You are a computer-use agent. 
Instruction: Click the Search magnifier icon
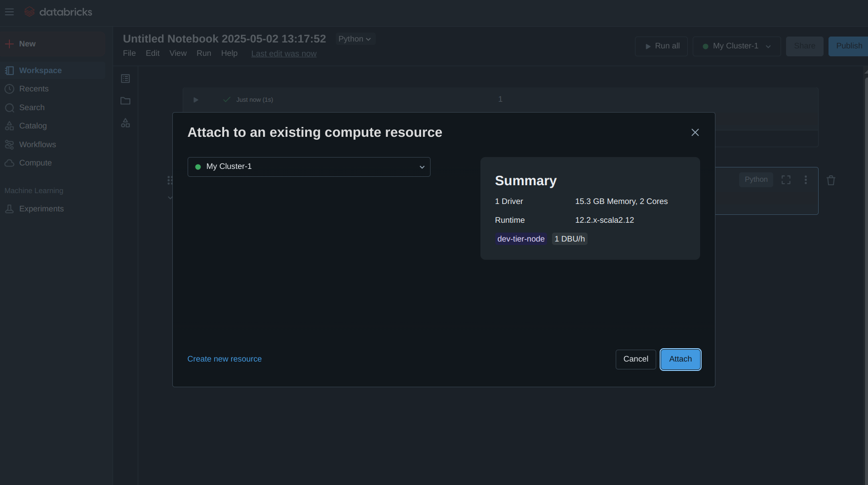pos(9,108)
